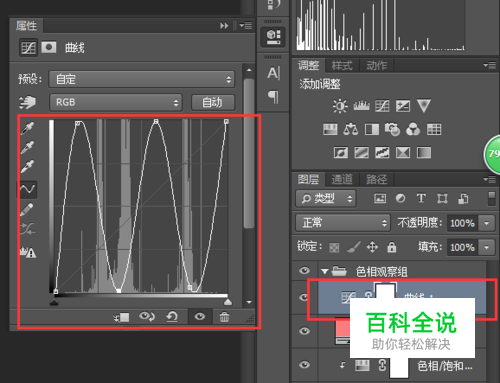The width and height of the screenshot is (500, 383).
Task: Open the 不透明度 opacity dropdown arrow
Action: [x=487, y=223]
